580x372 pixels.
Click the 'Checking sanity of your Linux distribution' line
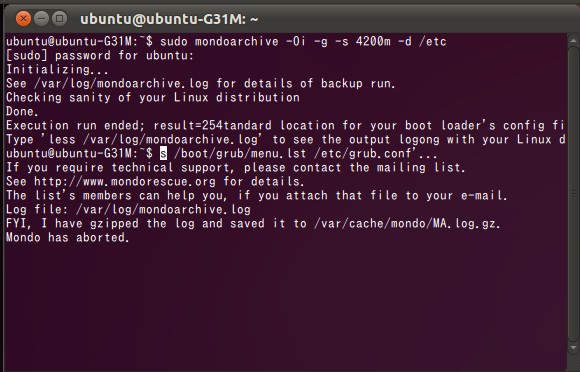click(153, 98)
